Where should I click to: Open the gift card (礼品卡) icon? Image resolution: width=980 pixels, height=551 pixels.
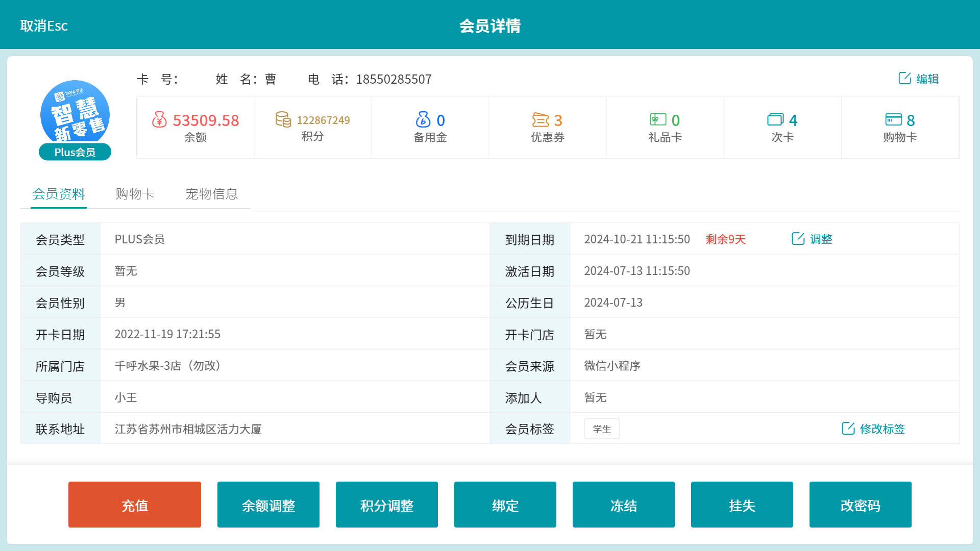658,120
